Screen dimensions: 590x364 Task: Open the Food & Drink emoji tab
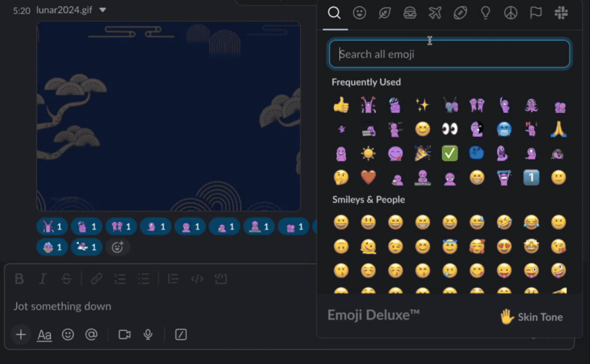click(410, 13)
